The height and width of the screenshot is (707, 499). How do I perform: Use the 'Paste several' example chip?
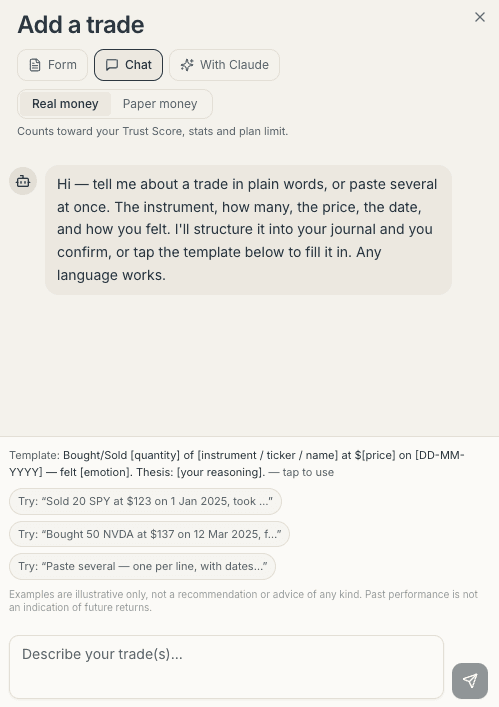click(142, 566)
